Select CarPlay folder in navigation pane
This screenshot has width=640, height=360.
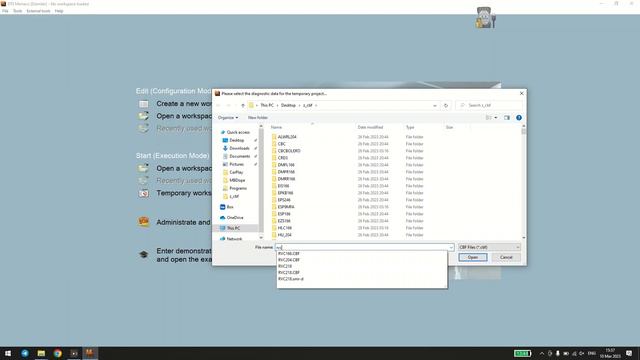click(x=236, y=172)
